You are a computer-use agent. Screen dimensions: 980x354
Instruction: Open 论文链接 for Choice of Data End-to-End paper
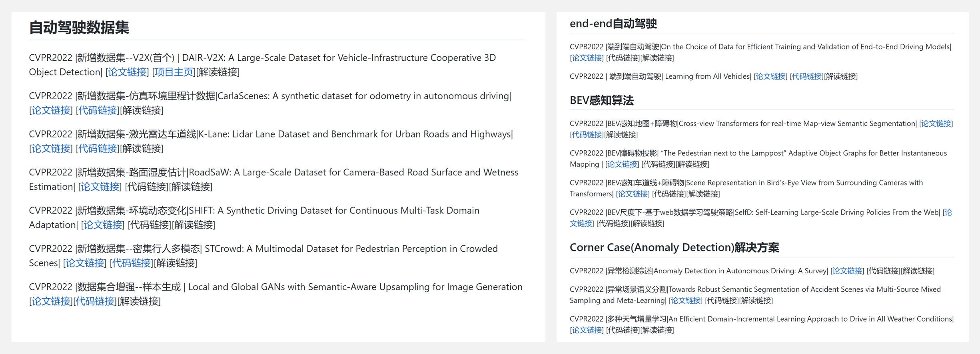[587, 58]
